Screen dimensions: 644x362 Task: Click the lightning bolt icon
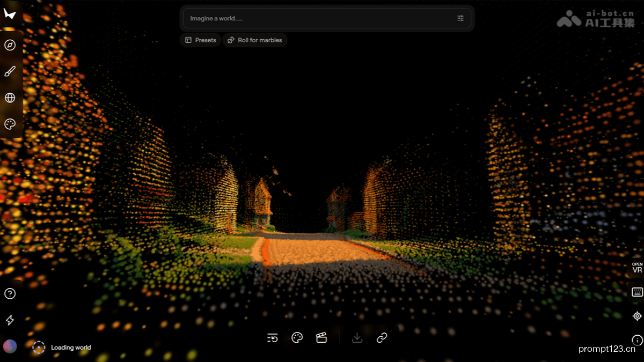coord(10,320)
